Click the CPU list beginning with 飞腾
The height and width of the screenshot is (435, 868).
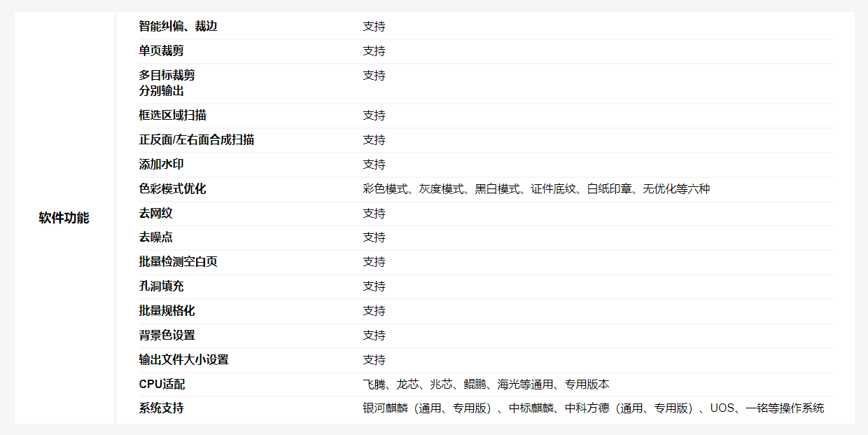(x=485, y=385)
